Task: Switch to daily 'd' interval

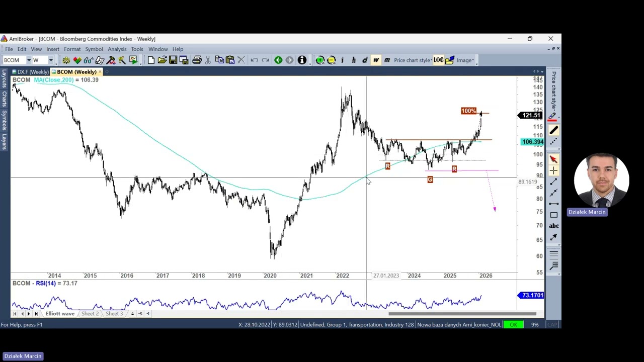Action: [x=364, y=60]
